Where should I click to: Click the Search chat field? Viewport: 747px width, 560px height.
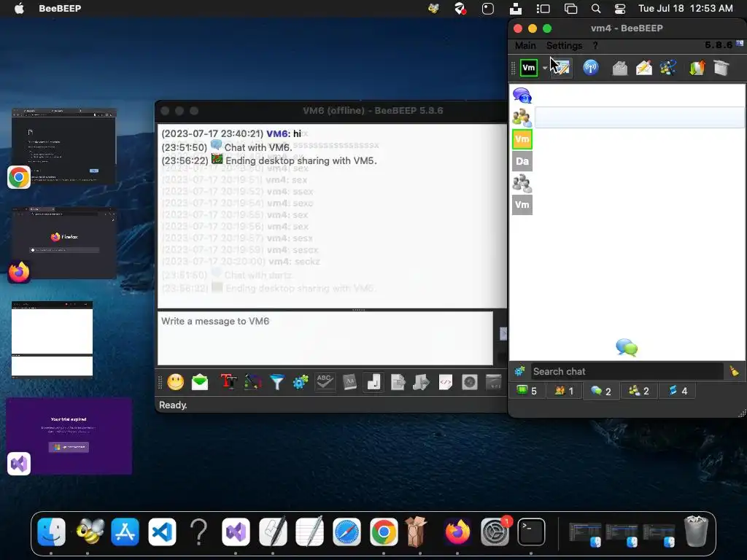[627, 371]
